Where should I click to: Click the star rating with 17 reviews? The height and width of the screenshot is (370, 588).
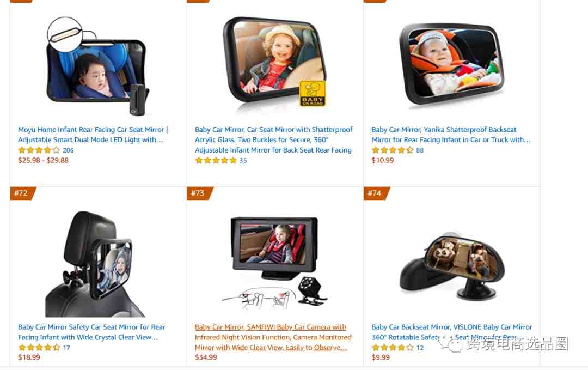(39, 348)
